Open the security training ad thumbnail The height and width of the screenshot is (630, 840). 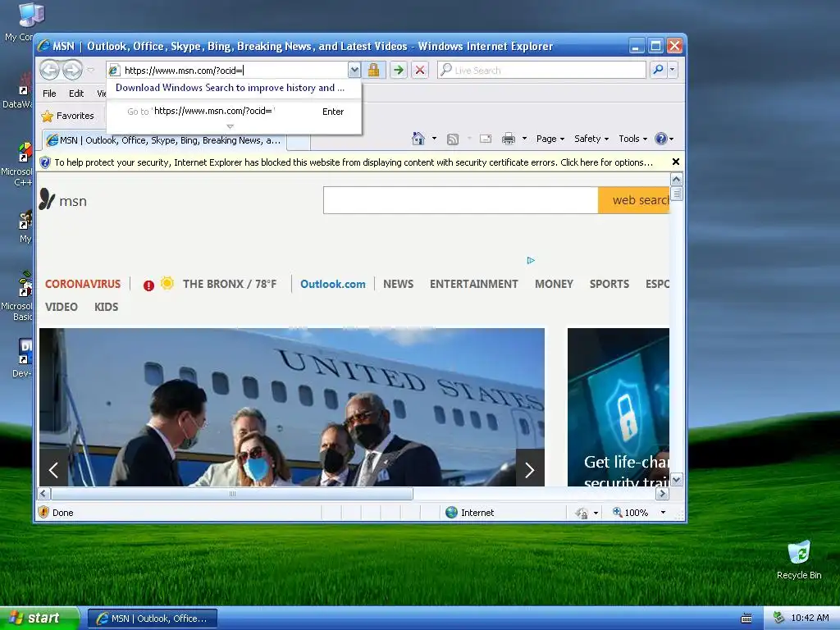(x=619, y=407)
